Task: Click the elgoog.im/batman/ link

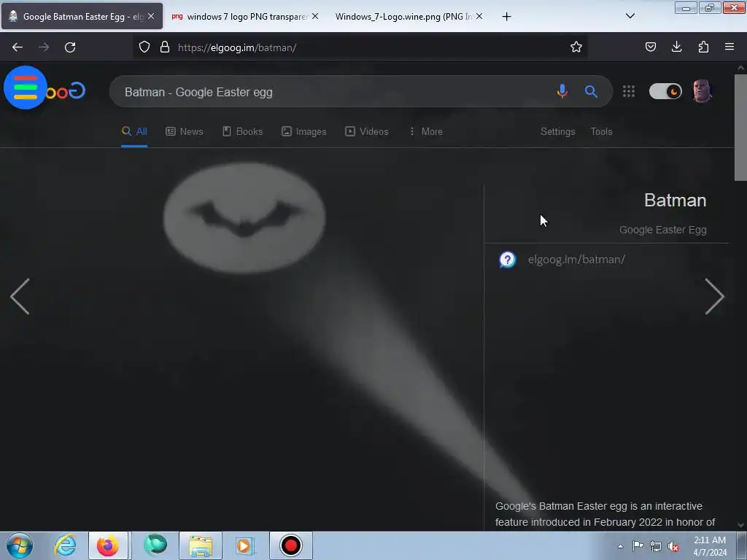Action: 576,260
